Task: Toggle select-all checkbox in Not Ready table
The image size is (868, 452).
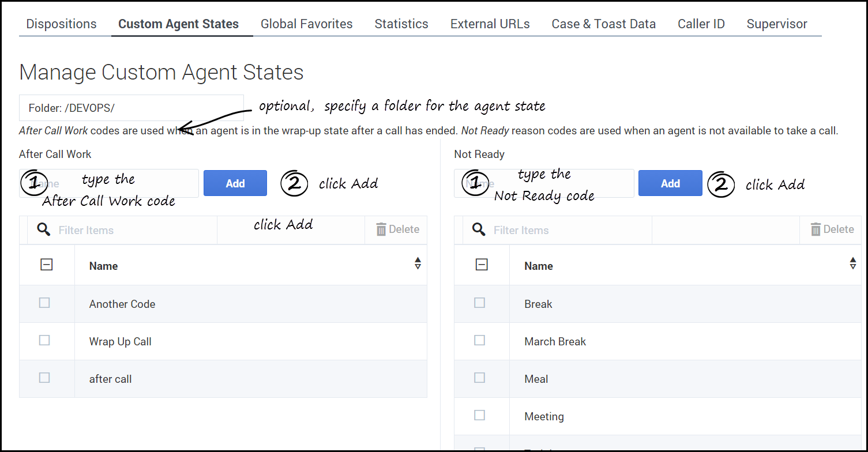Action: point(482,265)
